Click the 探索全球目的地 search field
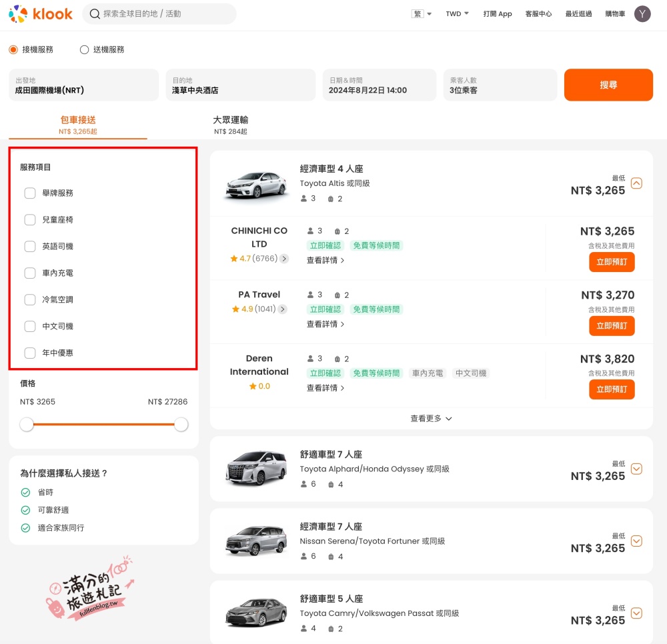The image size is (667, 644). (159, 14)
